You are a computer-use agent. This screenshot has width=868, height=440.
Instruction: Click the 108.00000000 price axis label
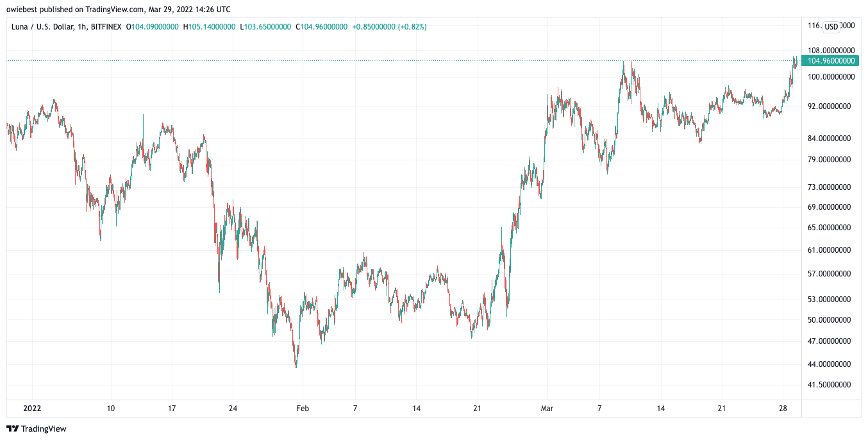tap(831, 50)
